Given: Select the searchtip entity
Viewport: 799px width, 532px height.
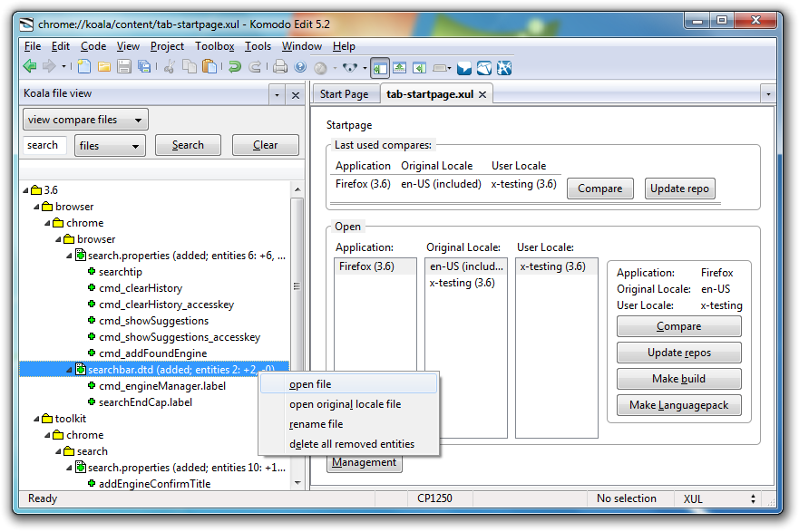Looking at the screenshot, I should pos(121,272).
